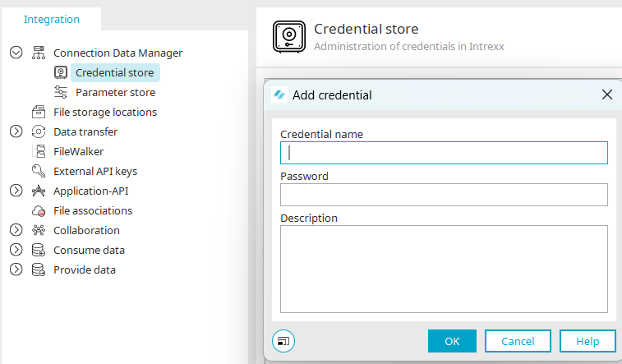Switch to the Integration tab
Screen dimensions: 622x364
coord(52,20)
